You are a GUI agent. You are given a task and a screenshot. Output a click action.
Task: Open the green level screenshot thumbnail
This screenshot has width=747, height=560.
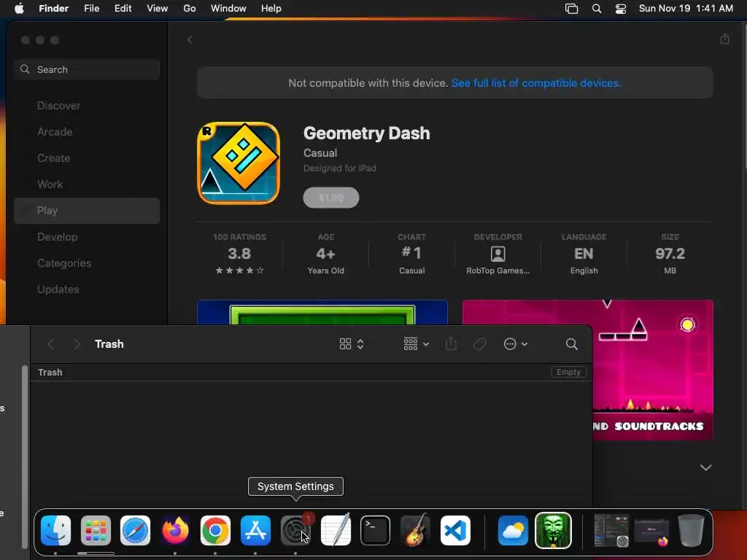(322, 312)
